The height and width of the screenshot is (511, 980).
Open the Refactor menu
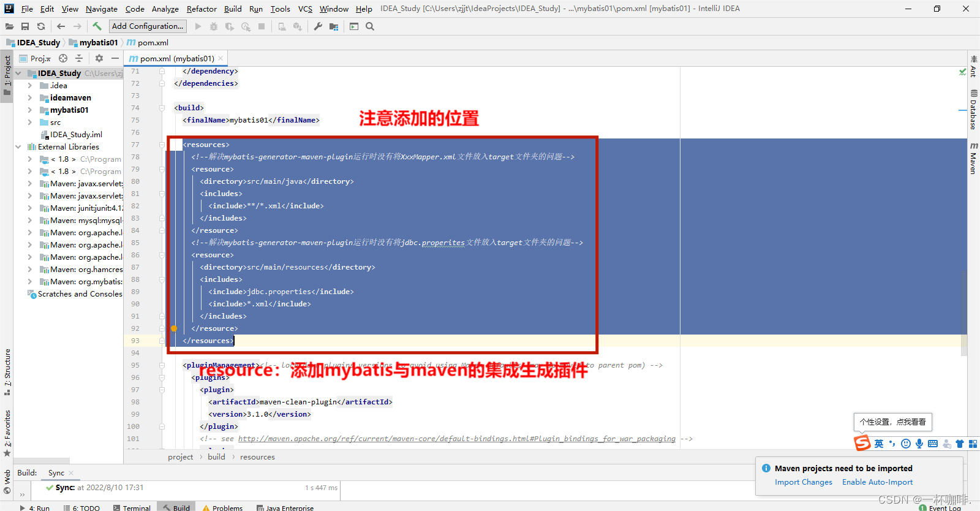click(202, 9)
